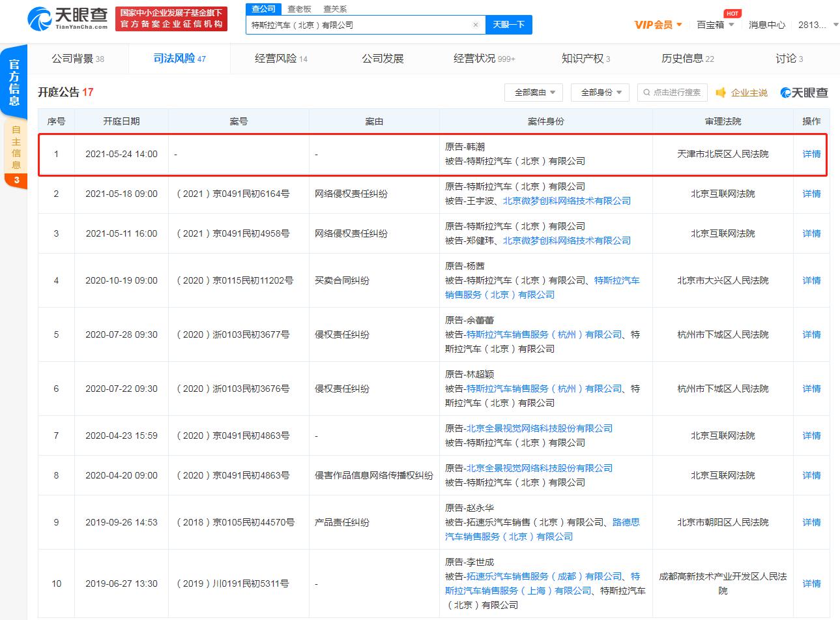This screenshot has width=840, height=620.
Task: Open the 全部案由 filter dropdown
Action: (534, 93)
